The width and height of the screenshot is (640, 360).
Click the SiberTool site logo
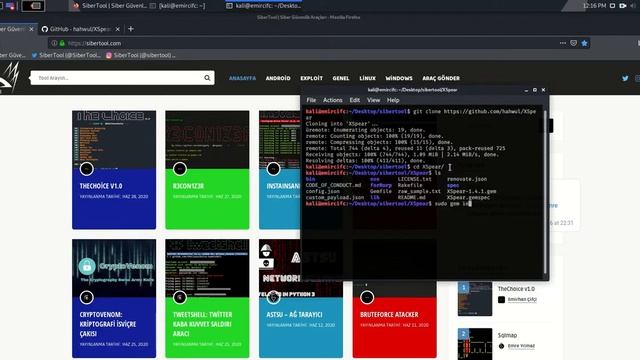click(10, 78)
